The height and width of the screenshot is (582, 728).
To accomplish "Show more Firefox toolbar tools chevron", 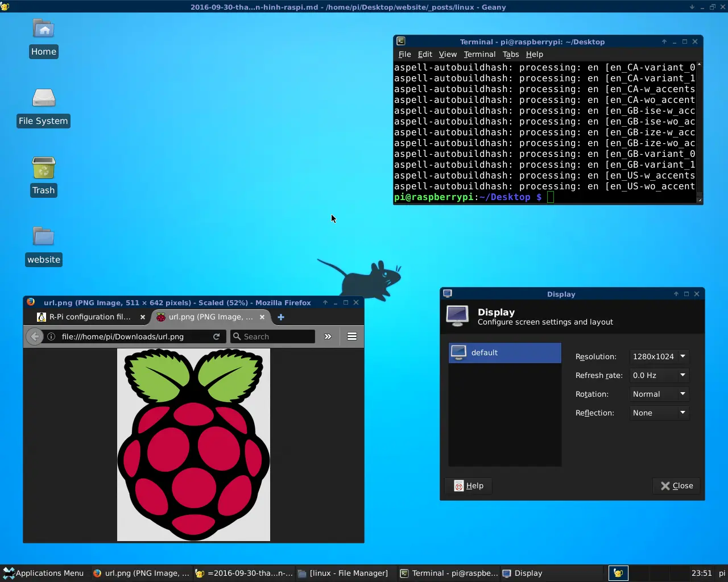I will click(x=328, y=336).
